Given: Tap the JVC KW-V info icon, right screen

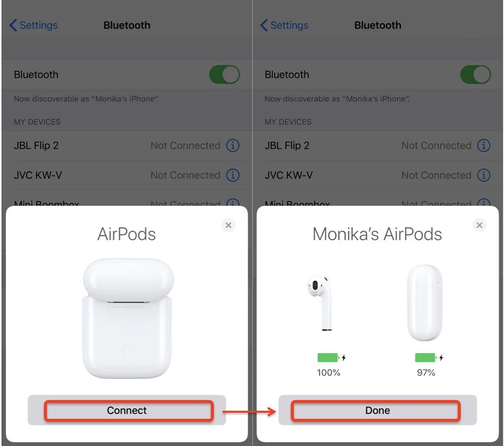Looking at the screenshot, I should point(483,175).
